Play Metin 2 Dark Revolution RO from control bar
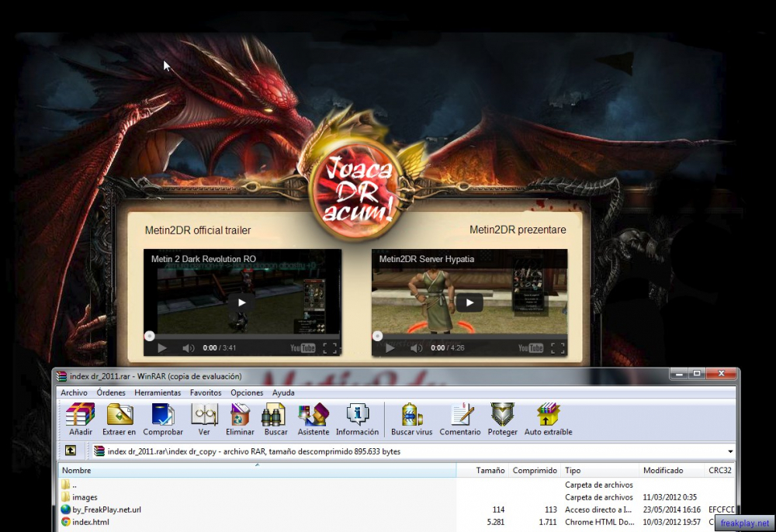 point(162,348)
